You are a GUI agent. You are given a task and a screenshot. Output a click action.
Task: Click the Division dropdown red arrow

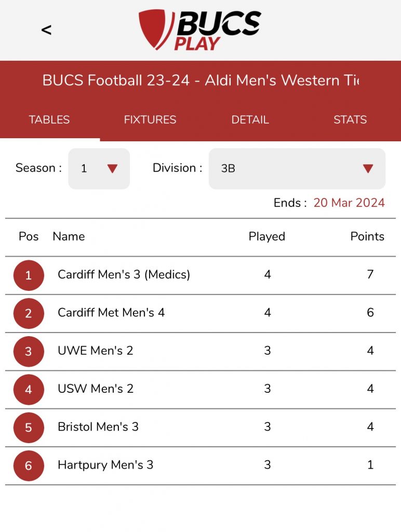point(368,168)
